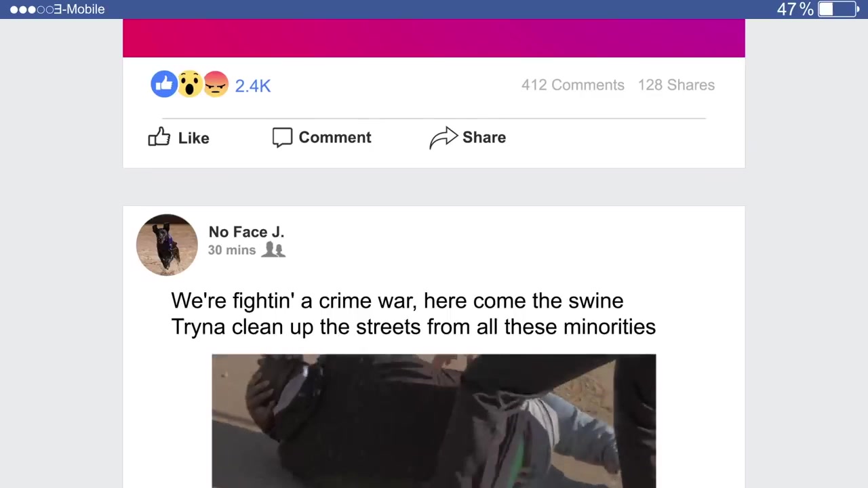The height and width of the screenshot is (488, 868).
Task: View the 128 Shares list
Action: [676, 85]
